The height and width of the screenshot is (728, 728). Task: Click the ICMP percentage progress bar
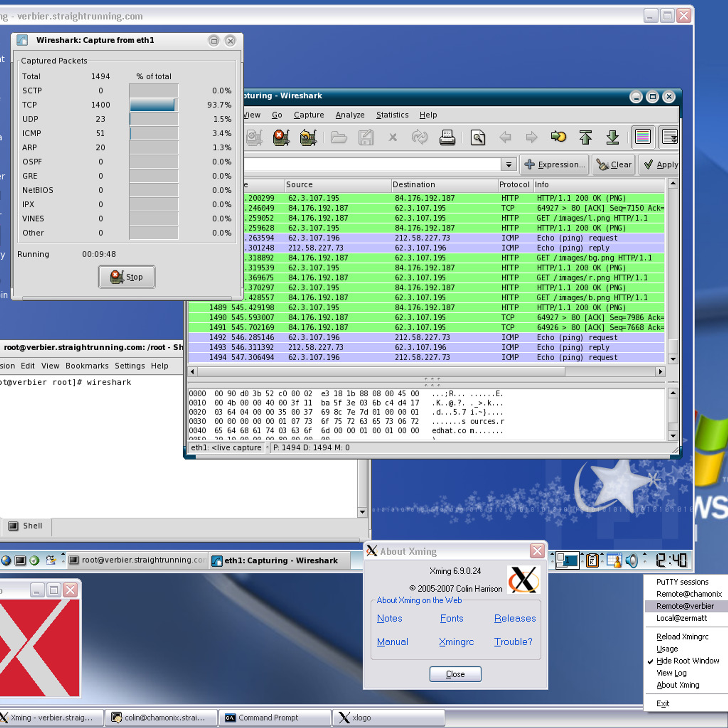tap(154, 133)
